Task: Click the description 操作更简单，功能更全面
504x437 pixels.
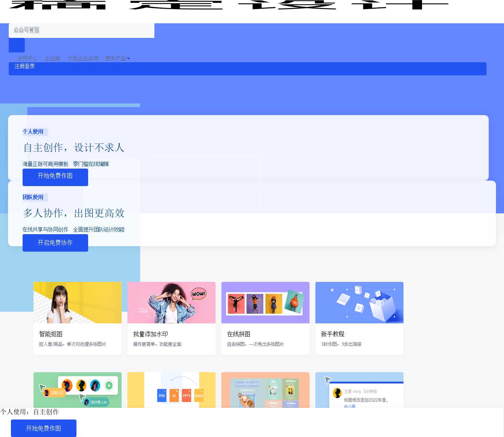Action: (157, 344)
